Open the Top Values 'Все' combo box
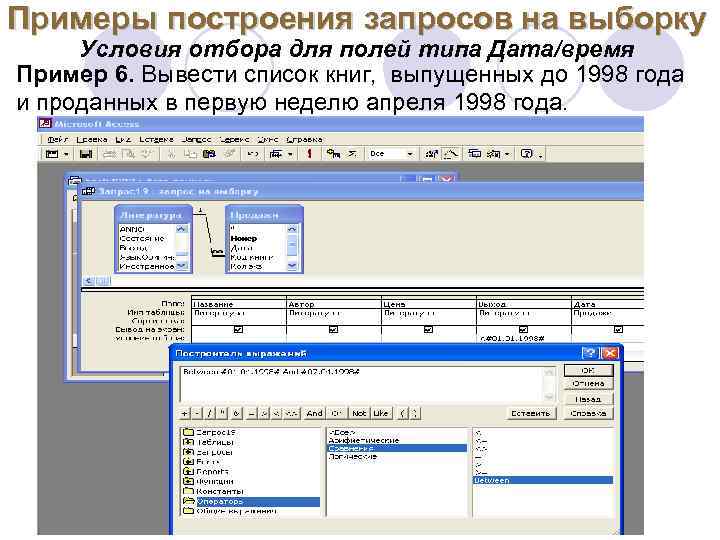Screen dimensions: 720x540 pos(391,154)
